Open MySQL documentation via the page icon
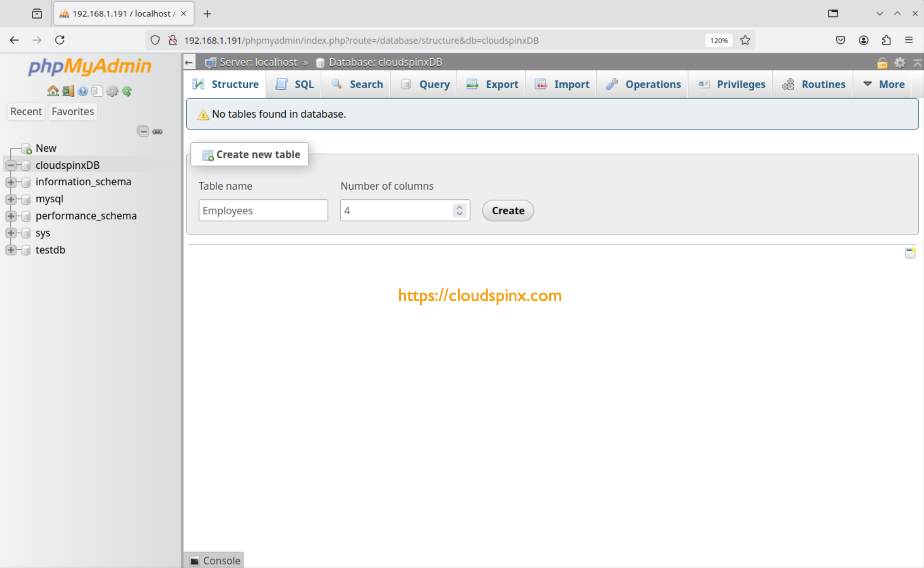This screenshot has height=568, width=924. (97, 91)
